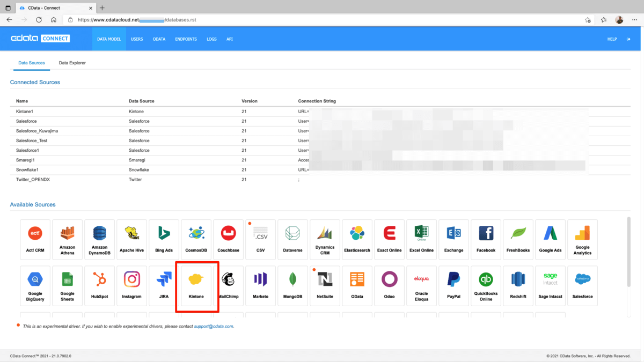Select the Data Sources tab
This screenshot has height=362, width=644.
(x=32, y=63)
